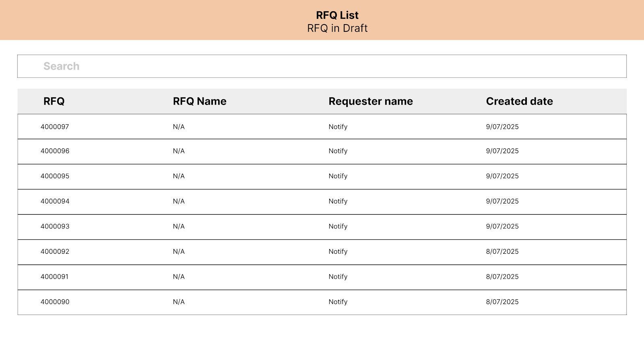Sort by the Created date column header
Image resolution: width=644 pixels, height=362 pixels.
519,101
